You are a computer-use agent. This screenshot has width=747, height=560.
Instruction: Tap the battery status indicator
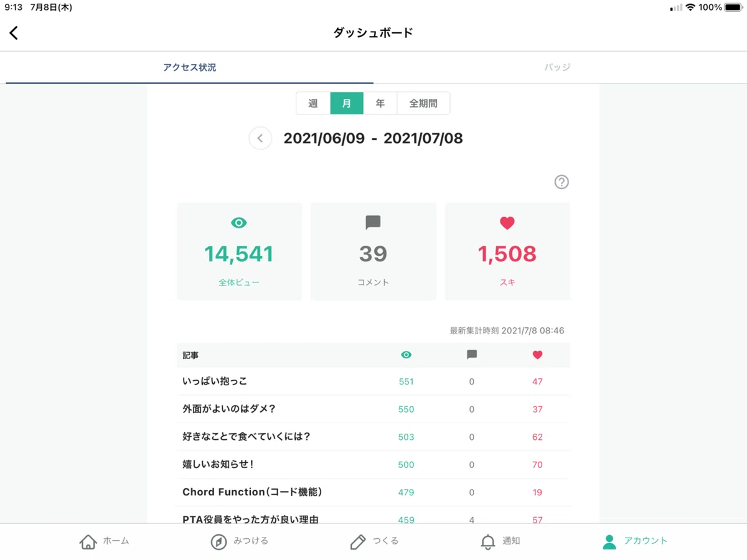click(x=732, y=7)
